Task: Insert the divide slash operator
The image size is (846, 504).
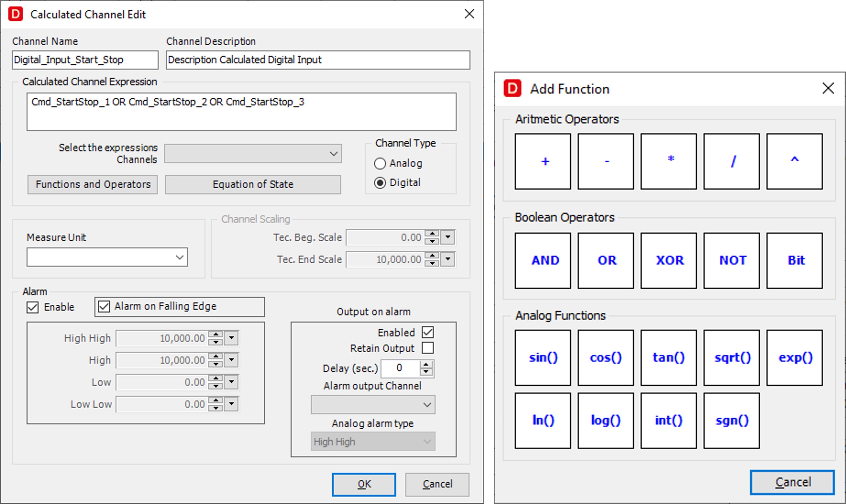Action: [731, 161]
